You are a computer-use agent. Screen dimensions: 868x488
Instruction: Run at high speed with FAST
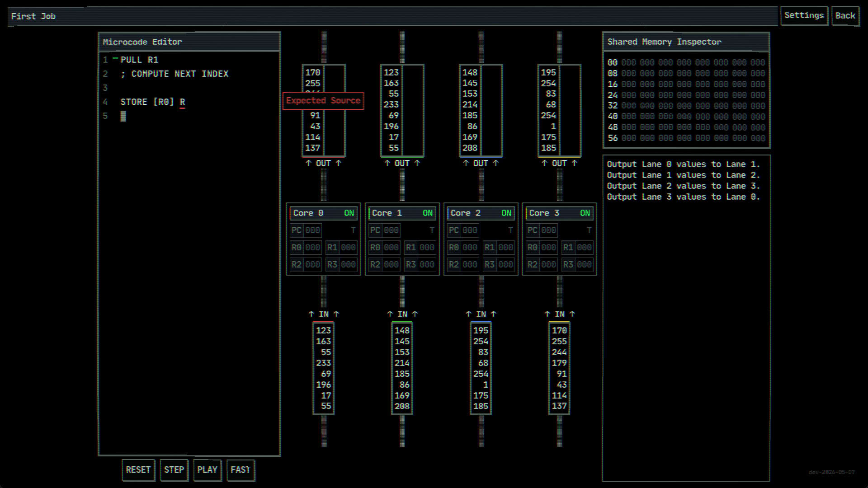tap(241, 470)
